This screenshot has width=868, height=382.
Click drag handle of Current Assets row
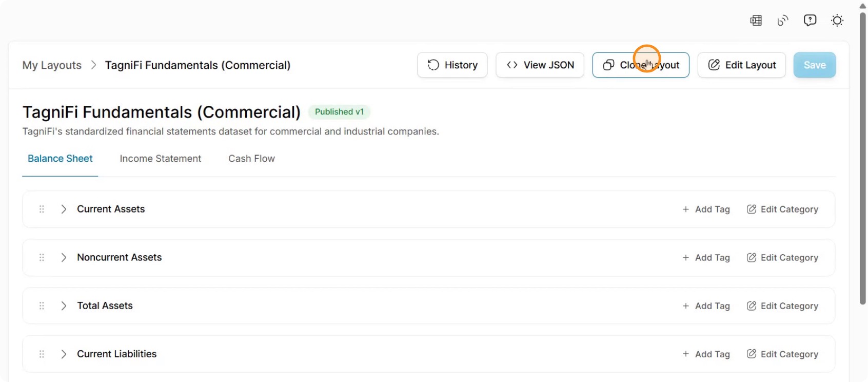42,209
